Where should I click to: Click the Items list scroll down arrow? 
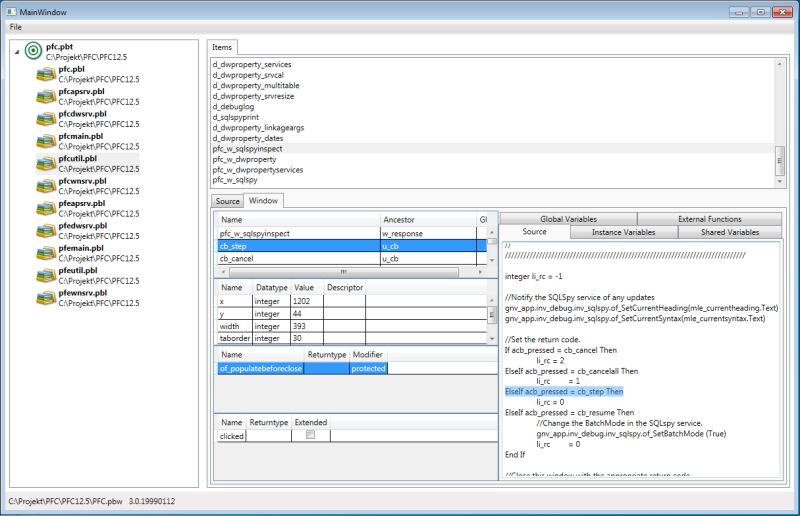(779, 181)
